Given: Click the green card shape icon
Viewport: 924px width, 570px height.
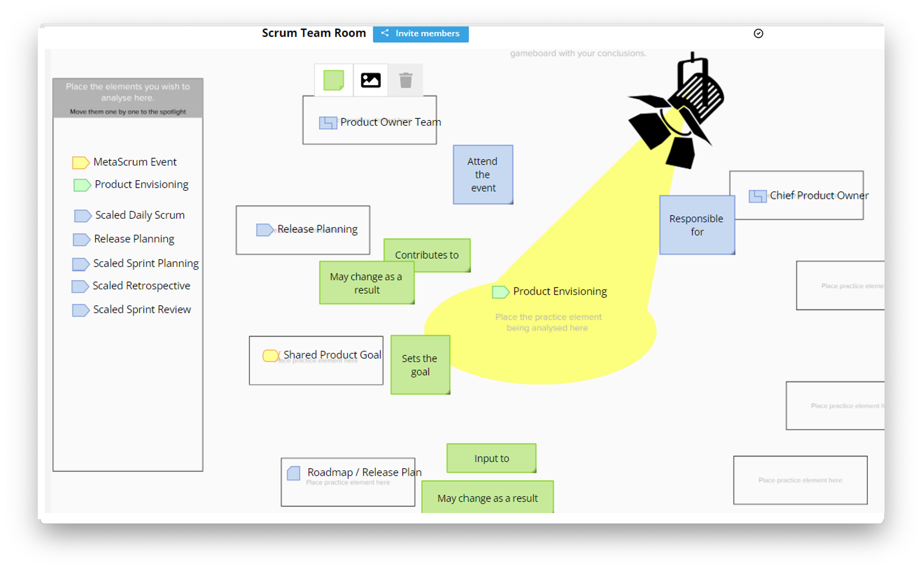Looking at the screenshot, I should pyautogui.click(x=333, y=80).
